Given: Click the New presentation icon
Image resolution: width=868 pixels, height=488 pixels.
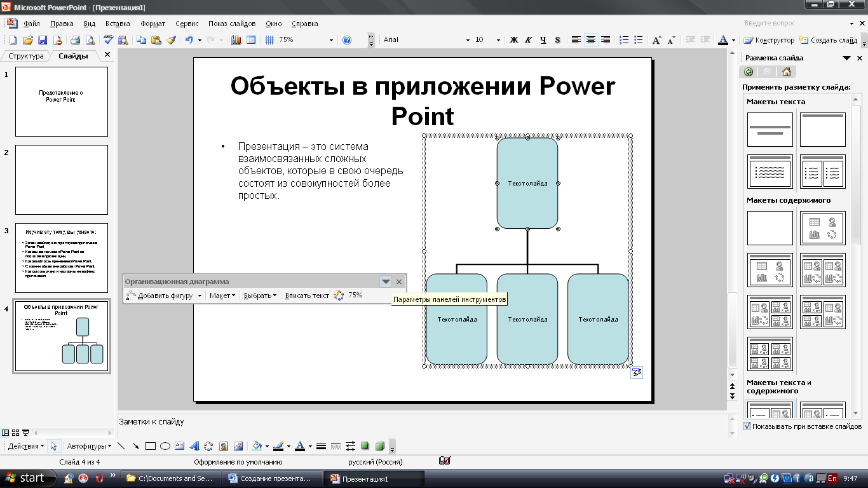Looking at the screenshot, I should [x=13, y=39].
